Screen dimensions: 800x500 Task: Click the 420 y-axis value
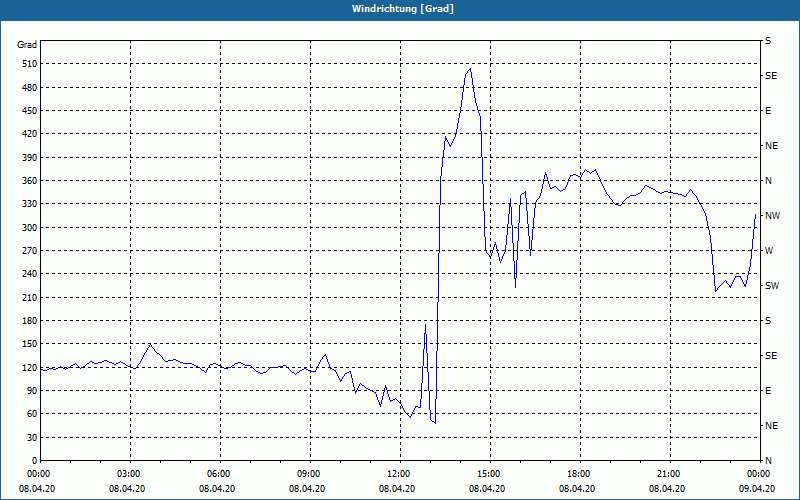coord(30,134)
